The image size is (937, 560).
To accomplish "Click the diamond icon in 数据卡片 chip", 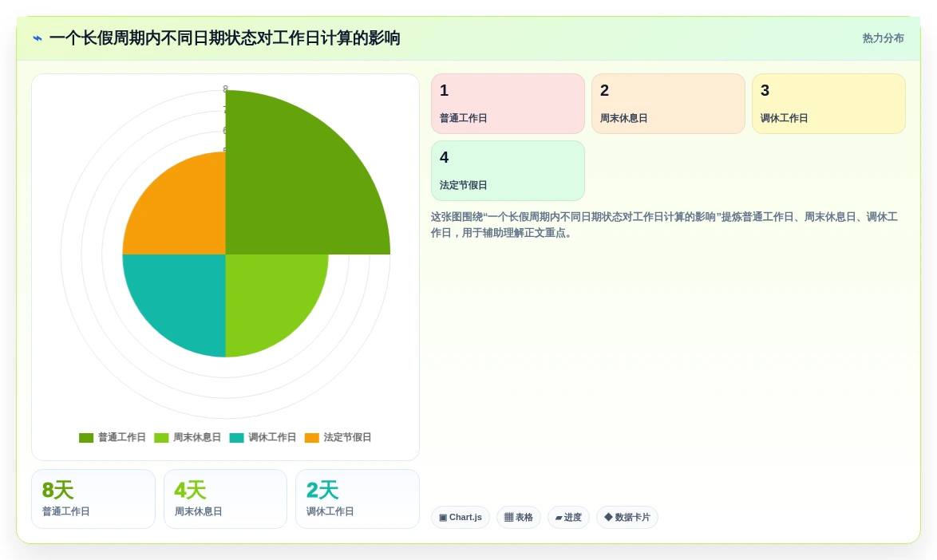I will (608, 517).
